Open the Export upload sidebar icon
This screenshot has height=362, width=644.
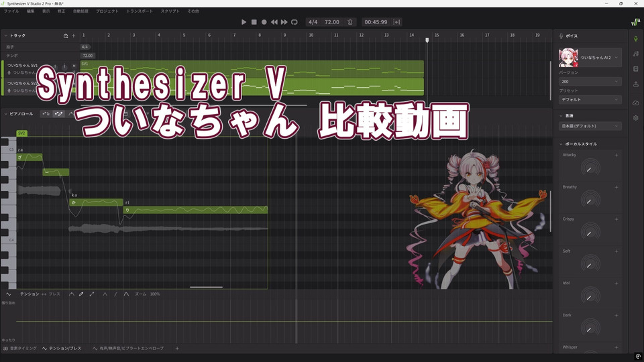coord(636,84)
